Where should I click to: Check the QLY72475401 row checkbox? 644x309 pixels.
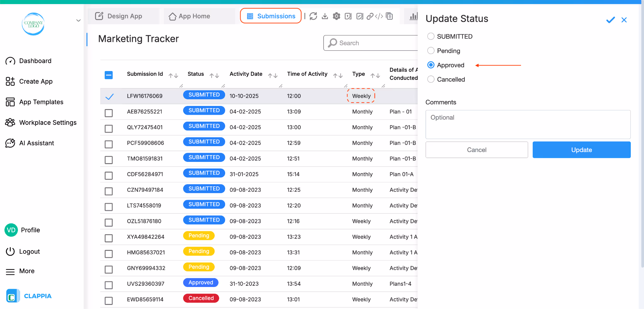tap(109, 129)
